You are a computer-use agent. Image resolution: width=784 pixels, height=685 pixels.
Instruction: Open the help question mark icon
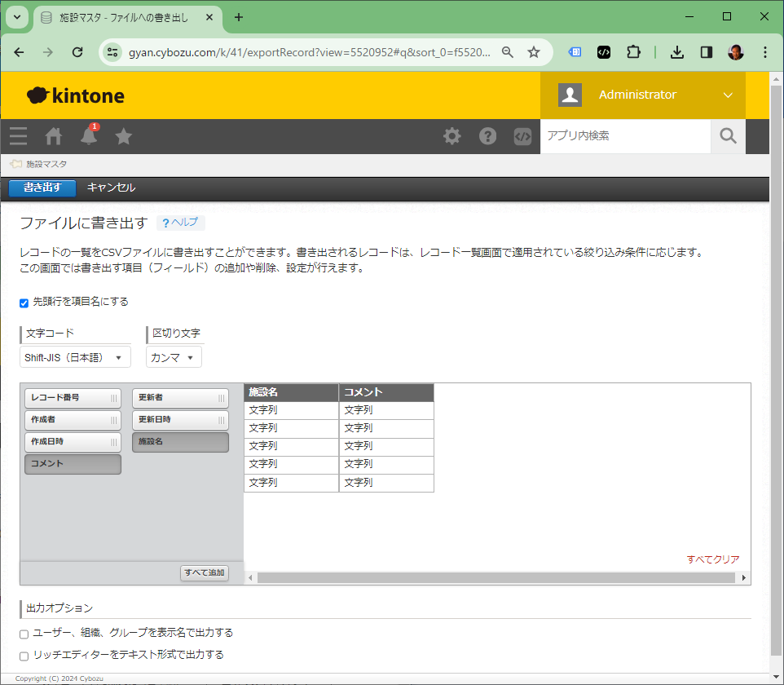click(487, 136)
